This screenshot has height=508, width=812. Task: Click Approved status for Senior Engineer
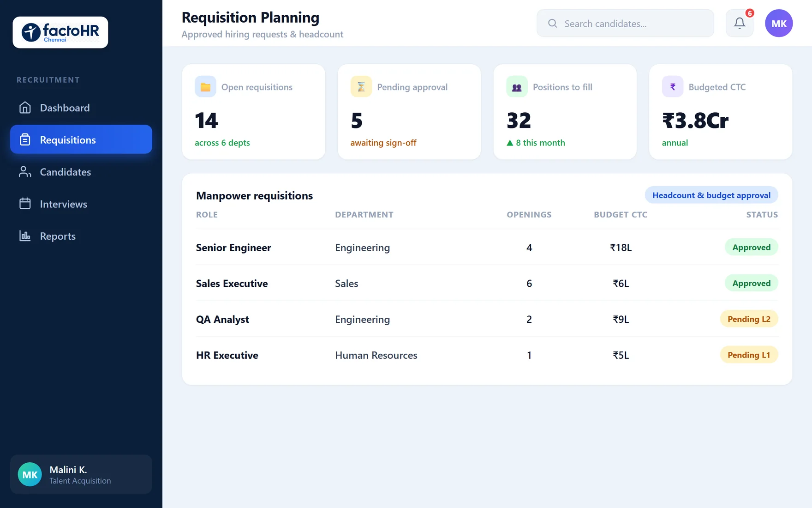click(x=752, y=247)
